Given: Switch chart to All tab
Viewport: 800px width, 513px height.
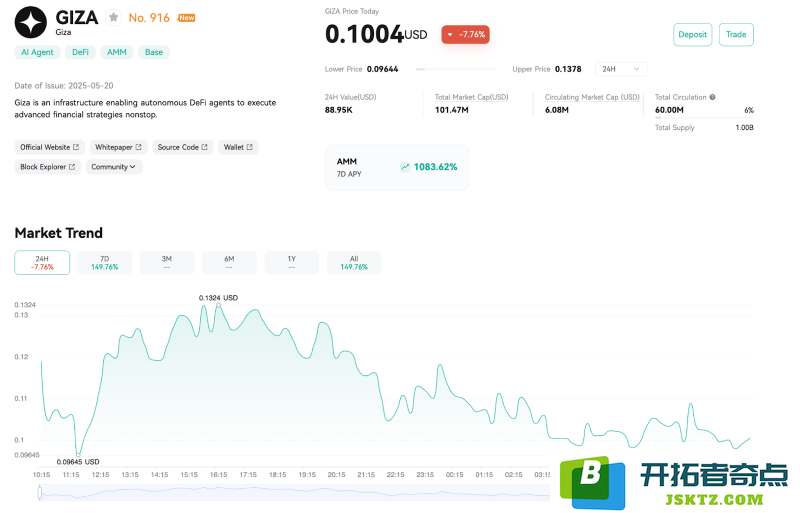Looking at the screenshot, I should [354, 262].
